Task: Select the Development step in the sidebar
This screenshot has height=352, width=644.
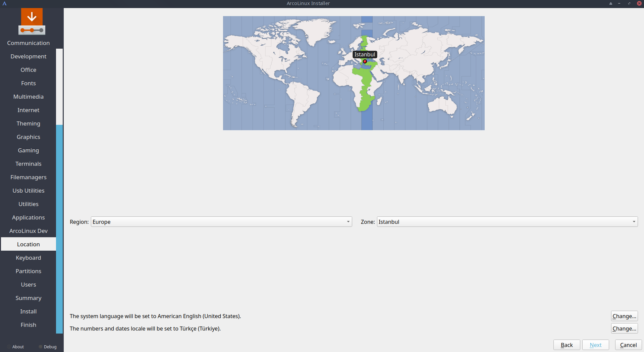Action: pos(29,56)
